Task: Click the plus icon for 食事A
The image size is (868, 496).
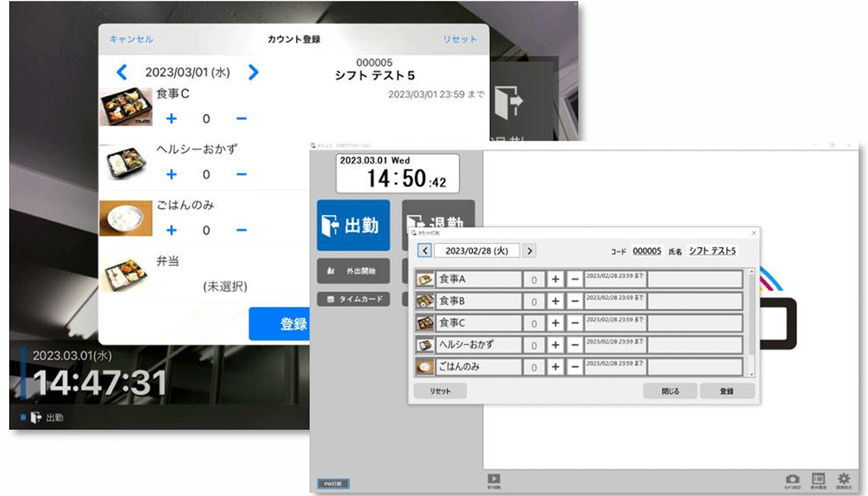Action: click(x=556, y=279)
